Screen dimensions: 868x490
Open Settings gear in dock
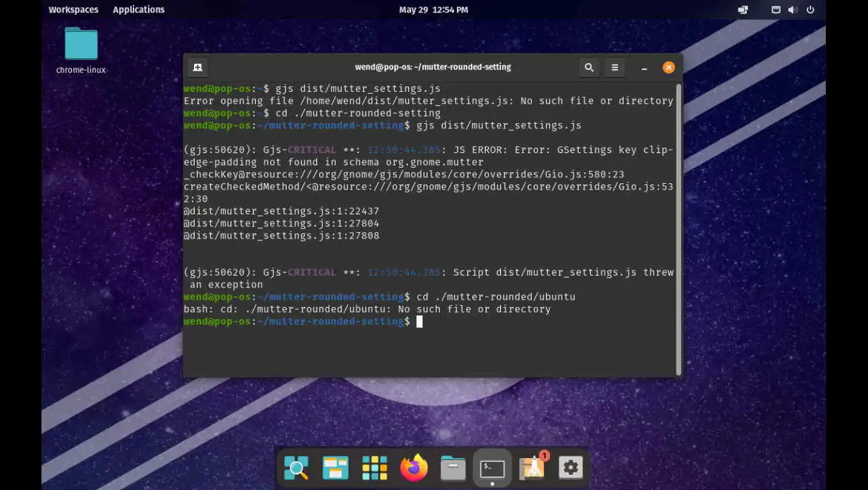click(571, 468)
